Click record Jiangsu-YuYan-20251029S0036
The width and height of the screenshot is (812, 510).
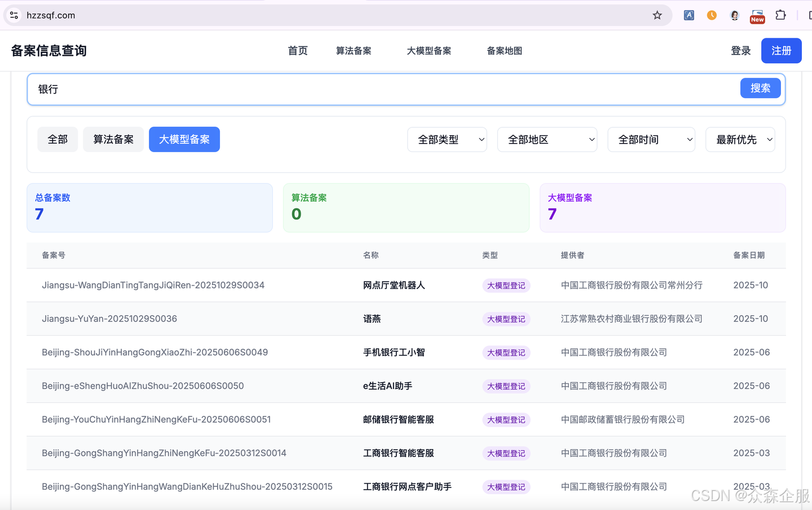pos(109,319)
